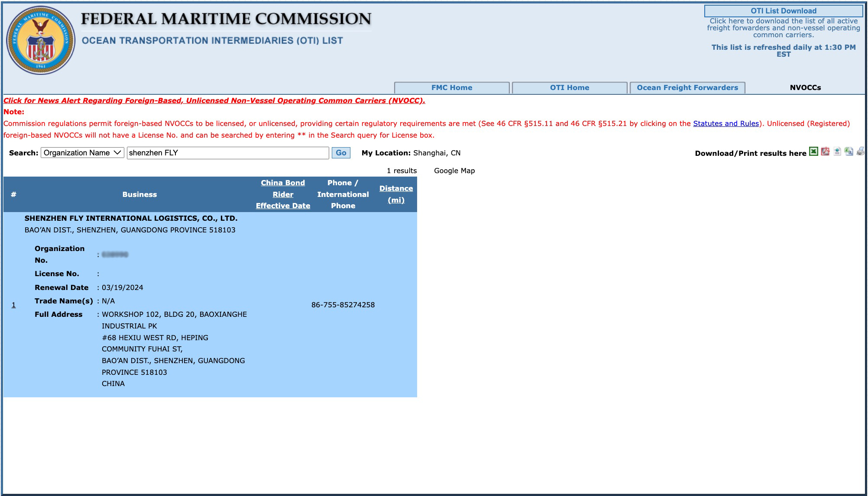
Task: Click result number 1 link
Action: coord(13,305)
